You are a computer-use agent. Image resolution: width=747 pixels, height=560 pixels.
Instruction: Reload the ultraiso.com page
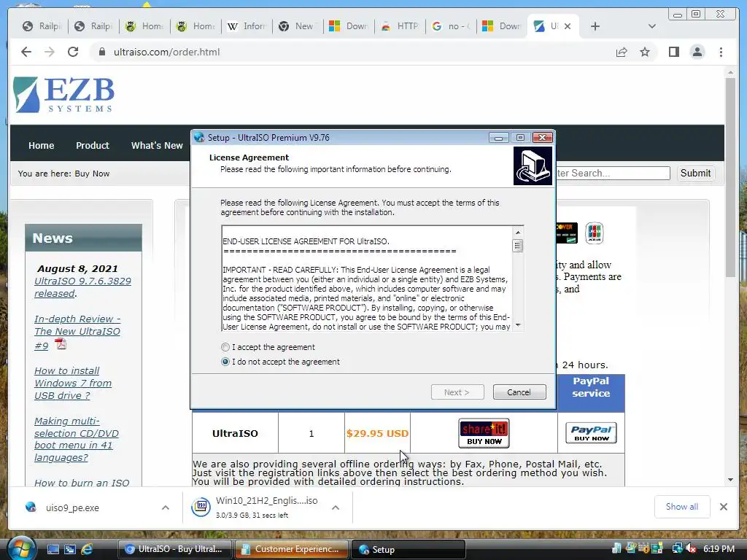point(73,52)
